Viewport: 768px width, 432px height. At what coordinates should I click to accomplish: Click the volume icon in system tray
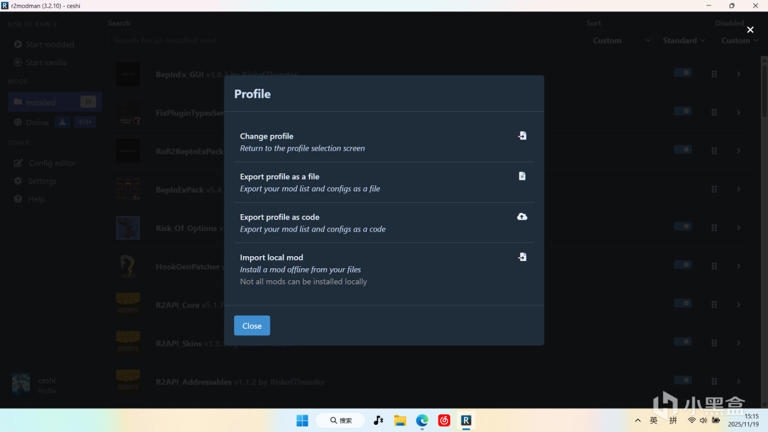[x=703, y=420]
